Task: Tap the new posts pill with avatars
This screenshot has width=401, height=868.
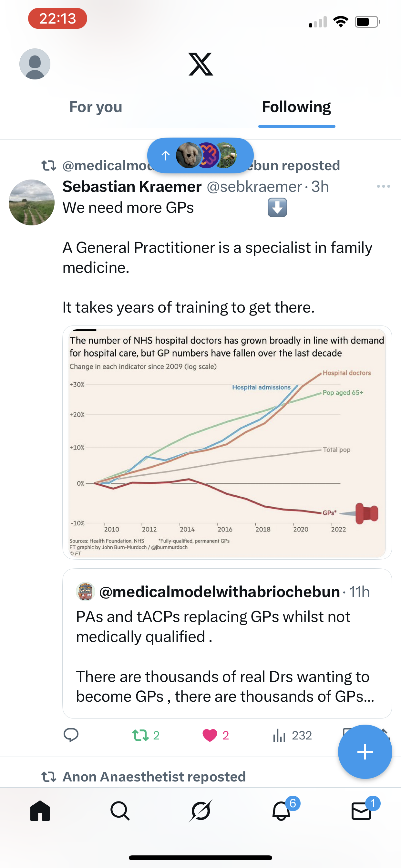Action: tap(200, 155)
